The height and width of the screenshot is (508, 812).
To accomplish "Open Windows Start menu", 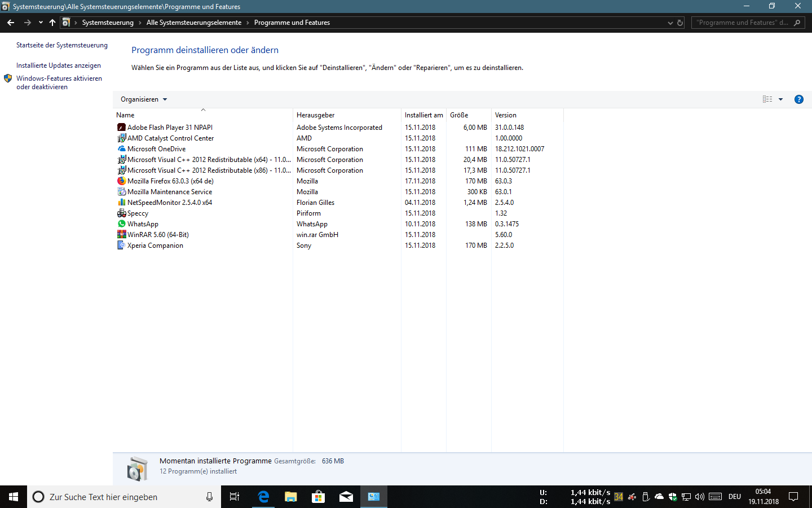I will point(14,497).
